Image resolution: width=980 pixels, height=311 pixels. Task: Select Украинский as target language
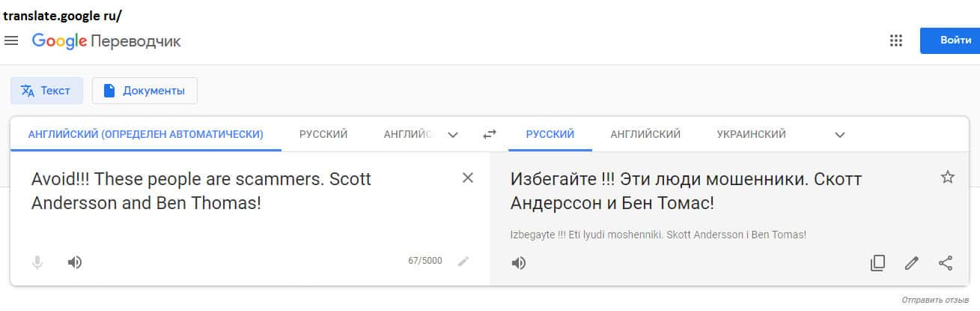pos(751,135)
